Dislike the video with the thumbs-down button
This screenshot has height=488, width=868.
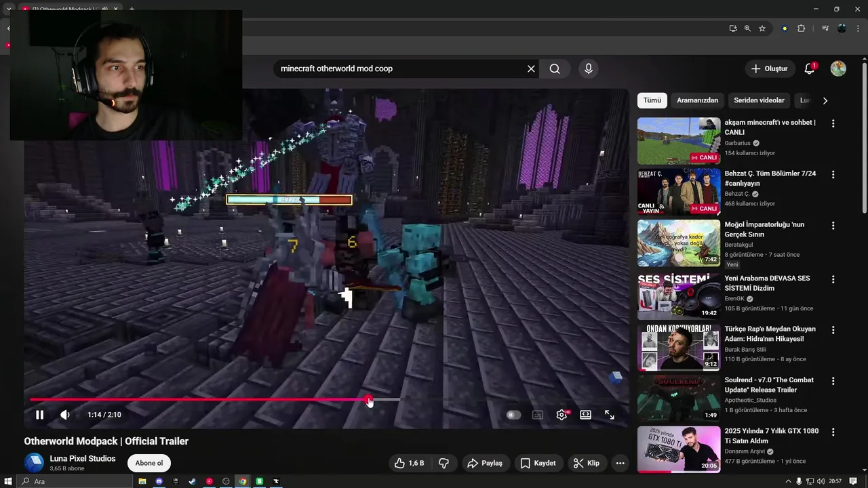[444, 463]
